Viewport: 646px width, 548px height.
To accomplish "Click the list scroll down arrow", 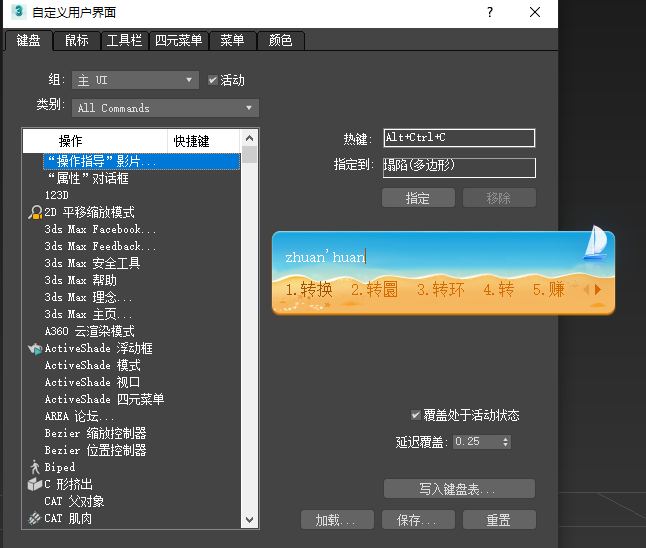I will 249,520.
